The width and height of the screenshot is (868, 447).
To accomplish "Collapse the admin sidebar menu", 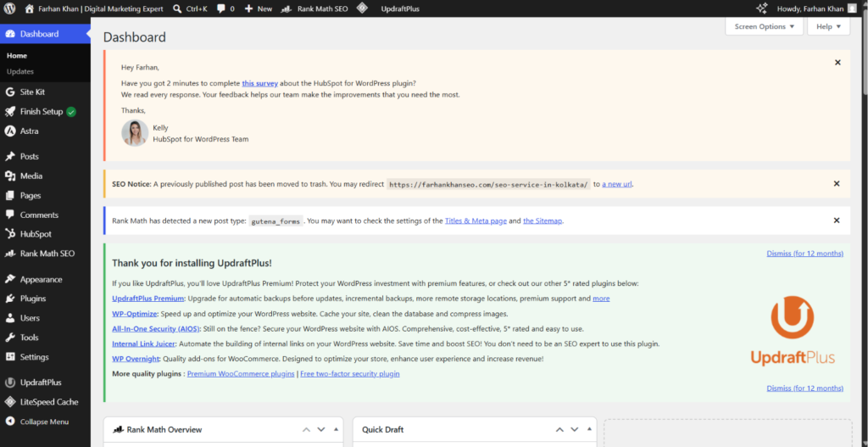I will [46, 422].
